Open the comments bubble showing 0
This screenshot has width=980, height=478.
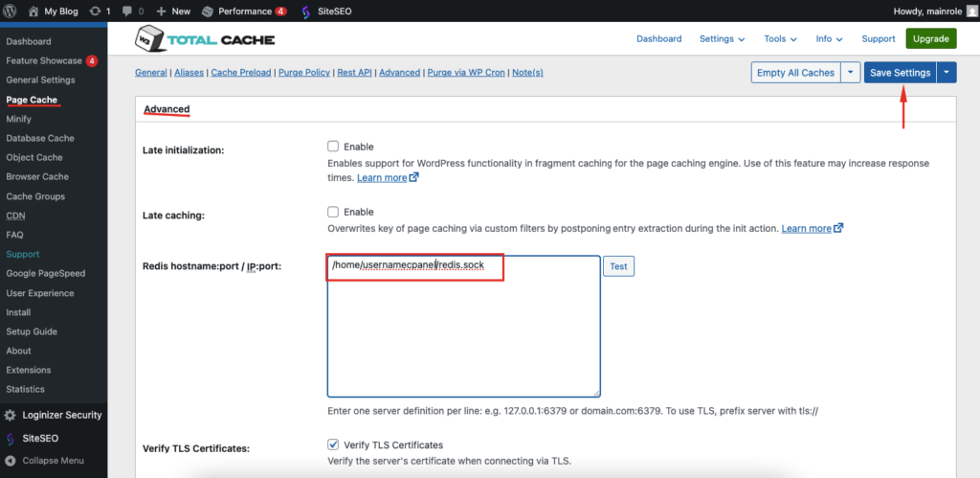[132, 11]
